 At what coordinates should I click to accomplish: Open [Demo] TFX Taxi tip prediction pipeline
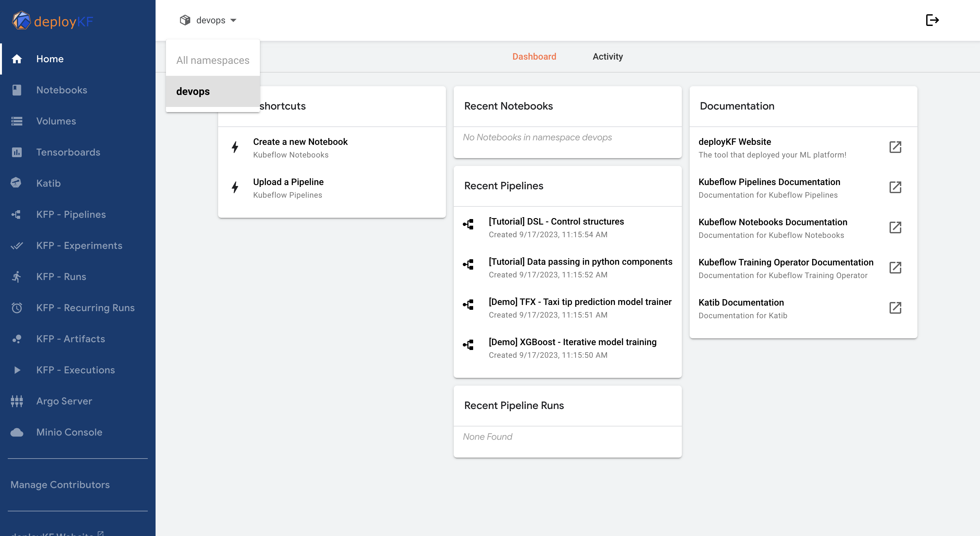(567, 308)
